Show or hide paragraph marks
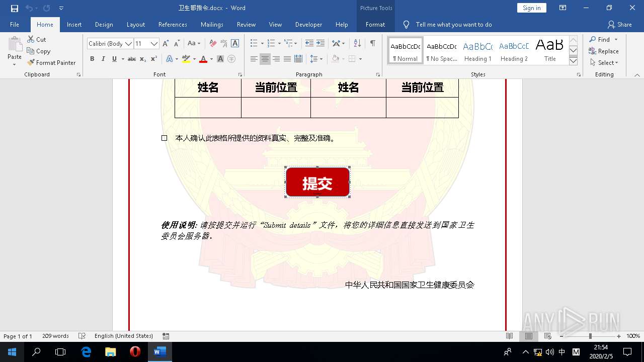The image size is (644, 362). coord(373,44)
